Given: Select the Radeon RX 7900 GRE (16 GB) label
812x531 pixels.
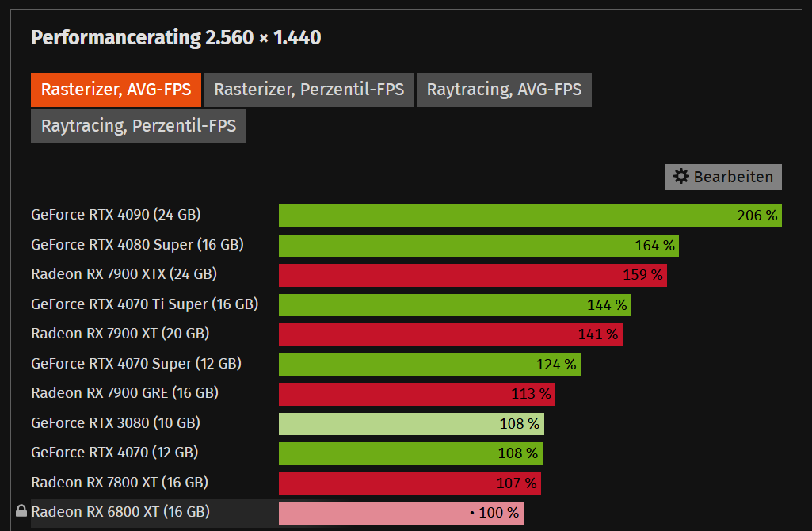Looking at the screenshot, I should click(x=125, y=393).
